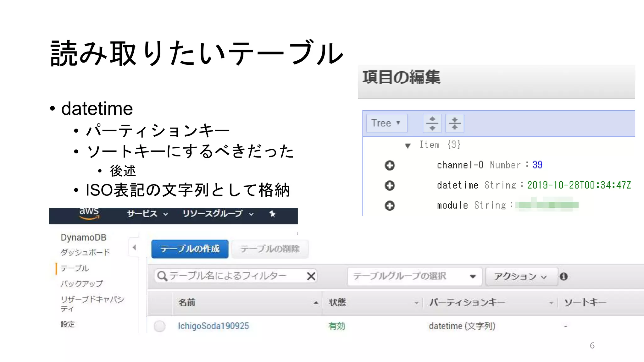Open the アクション dropdown
The height and width of the screenshot is (362, 644).
pyautogui.click(x=522, y=277)
